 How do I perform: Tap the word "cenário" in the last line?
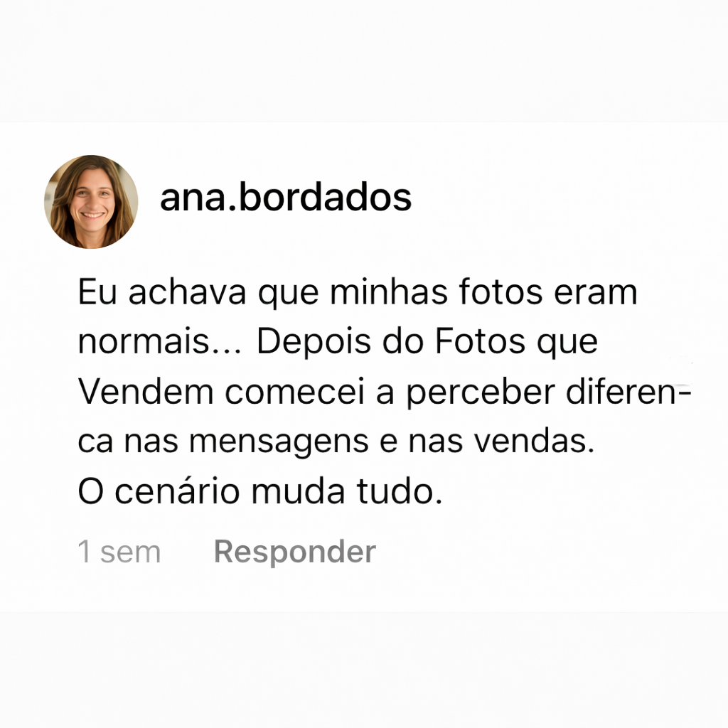(177, 491)
